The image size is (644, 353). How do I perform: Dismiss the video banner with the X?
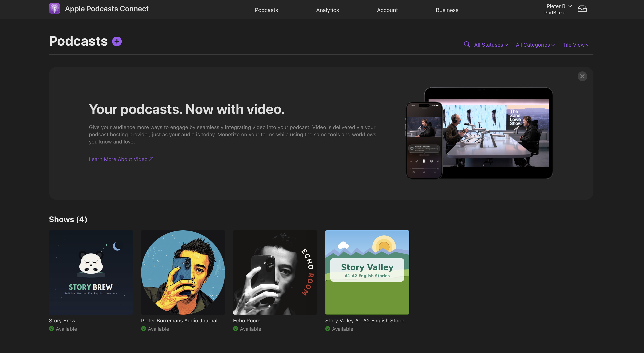[x=582, y=76]
